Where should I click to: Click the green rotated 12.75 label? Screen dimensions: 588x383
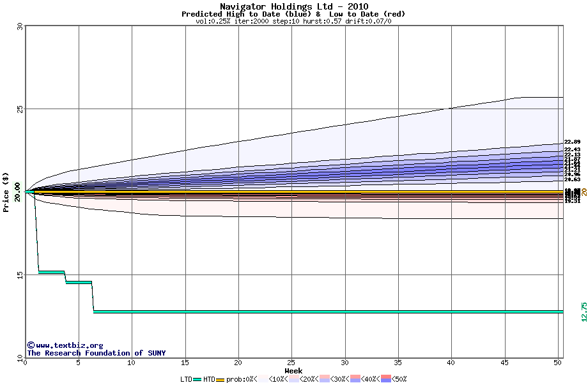[584, 312]
